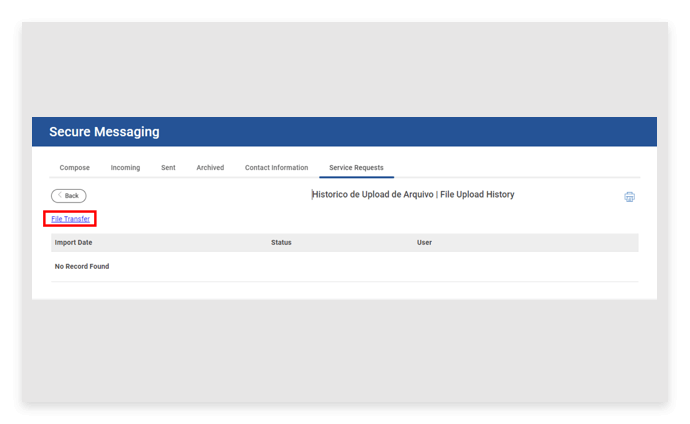Click the gray area below the records table panel

345,350
